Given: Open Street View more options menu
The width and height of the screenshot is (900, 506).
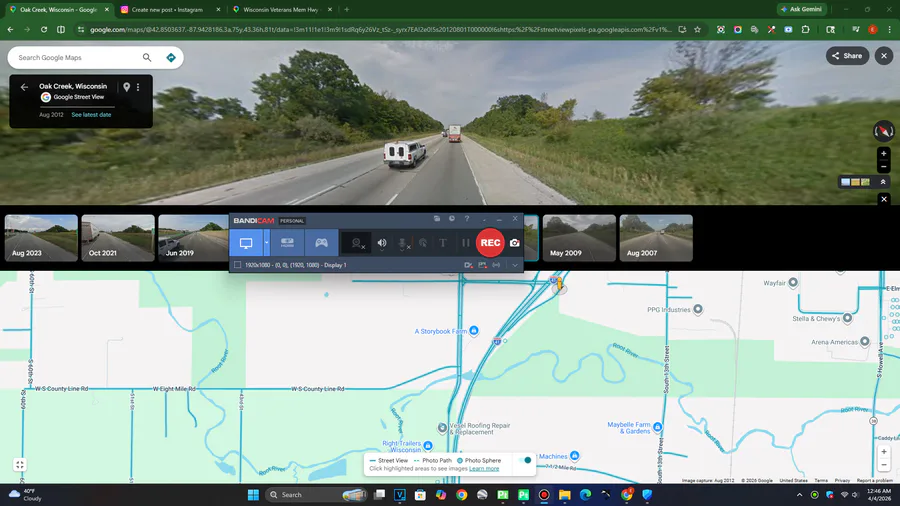Looking at the screenshot, I should 138,87.
